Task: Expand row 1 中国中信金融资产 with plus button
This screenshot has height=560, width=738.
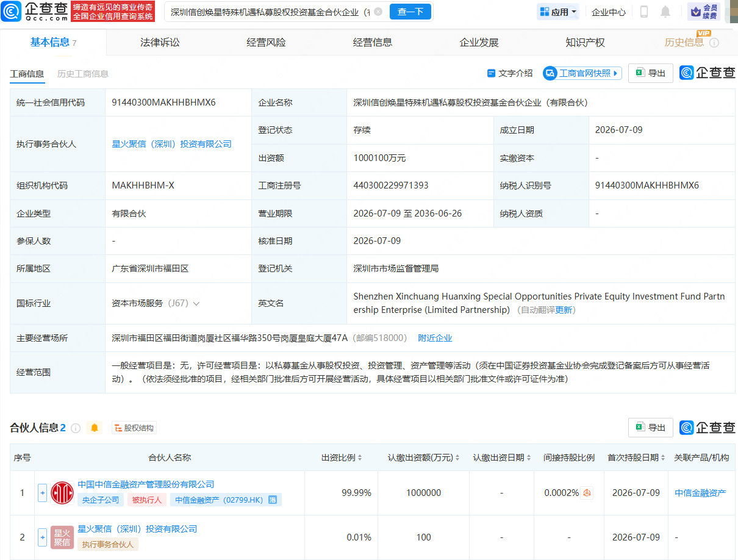Action: tap(42, 493)
